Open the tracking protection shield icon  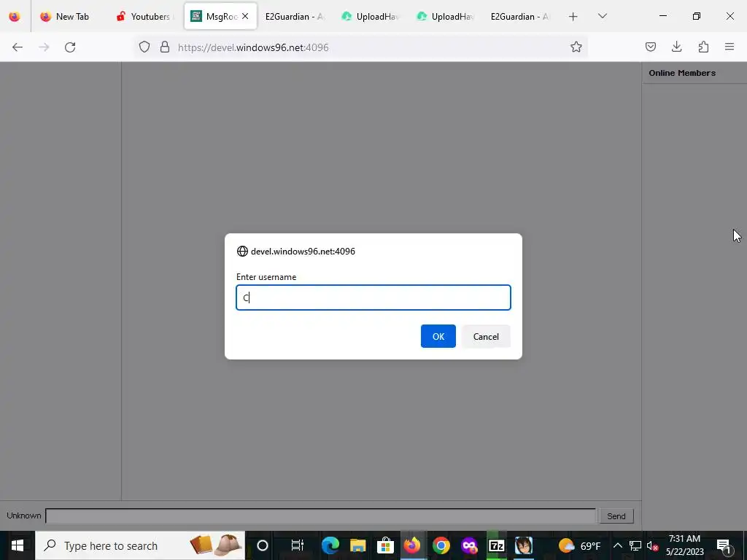[x=144, y=47]
